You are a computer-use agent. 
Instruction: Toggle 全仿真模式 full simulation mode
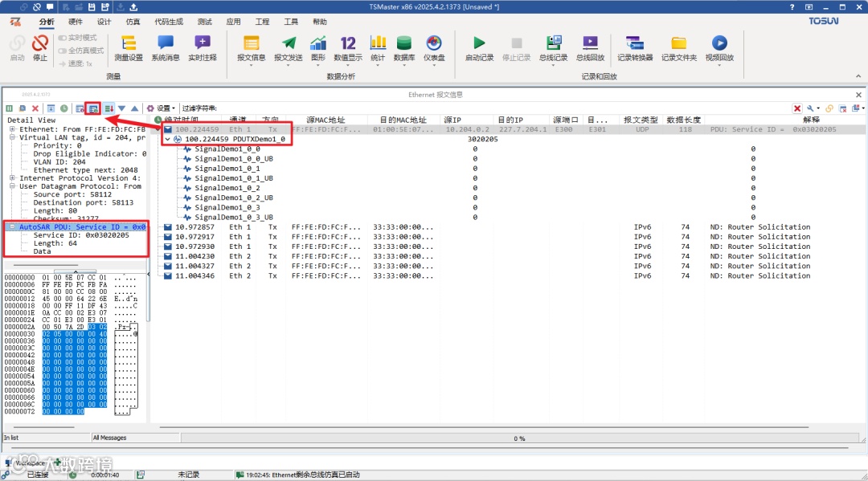tap(81, 51)
